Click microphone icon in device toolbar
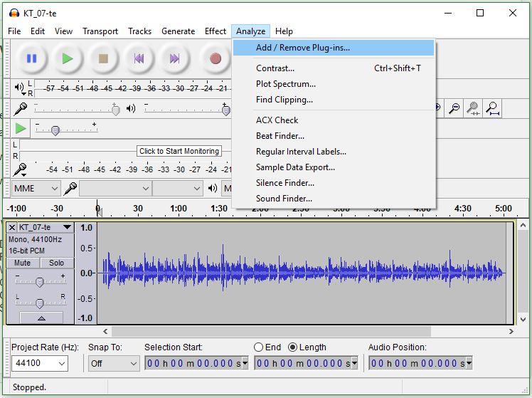 coord(70,189)
